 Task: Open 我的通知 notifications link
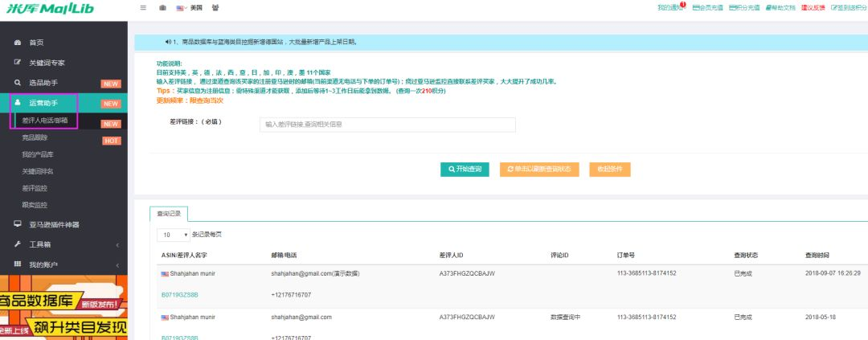click(x=671, y=8)
